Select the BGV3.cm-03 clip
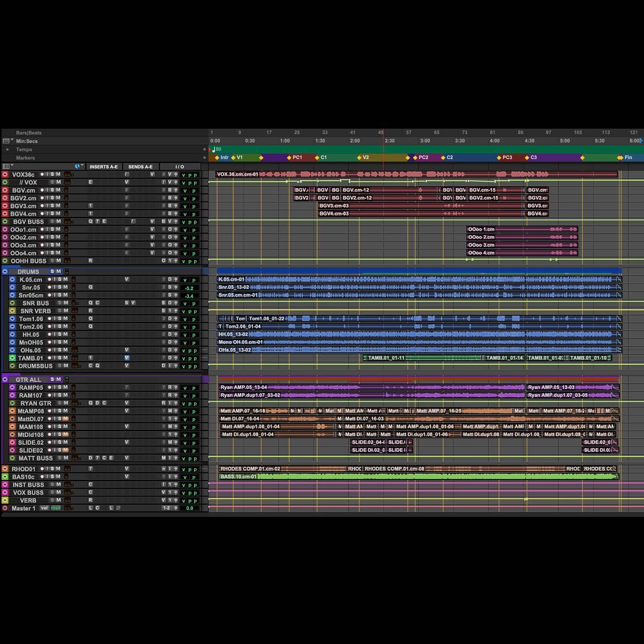 click(x=421, y=206)
